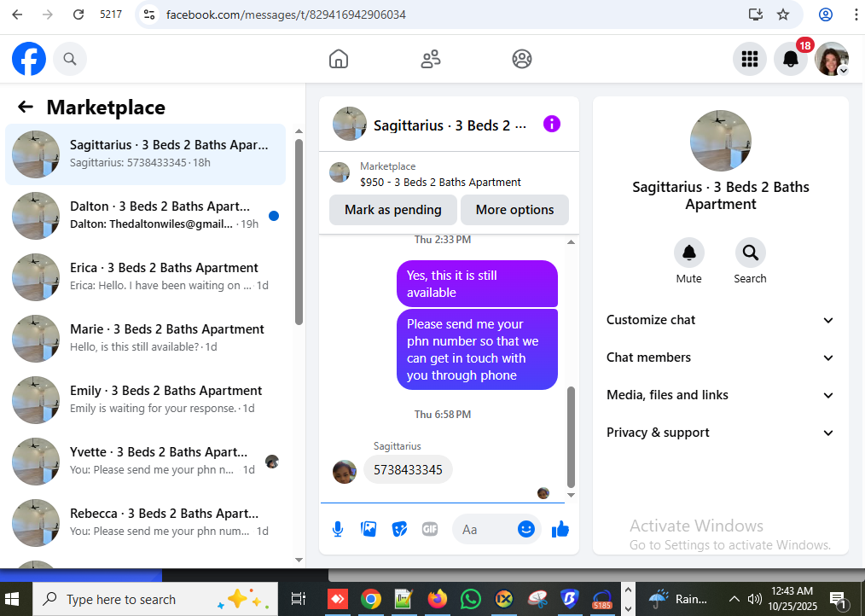Click the Windows taskbar search box
Viewport: 865px width, 616px height.
[155, 599]
